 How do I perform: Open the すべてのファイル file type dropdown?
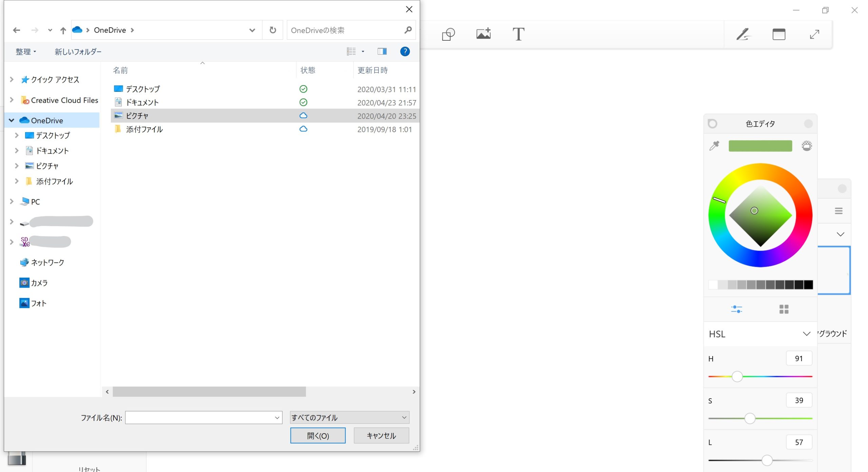pos(349,417)
